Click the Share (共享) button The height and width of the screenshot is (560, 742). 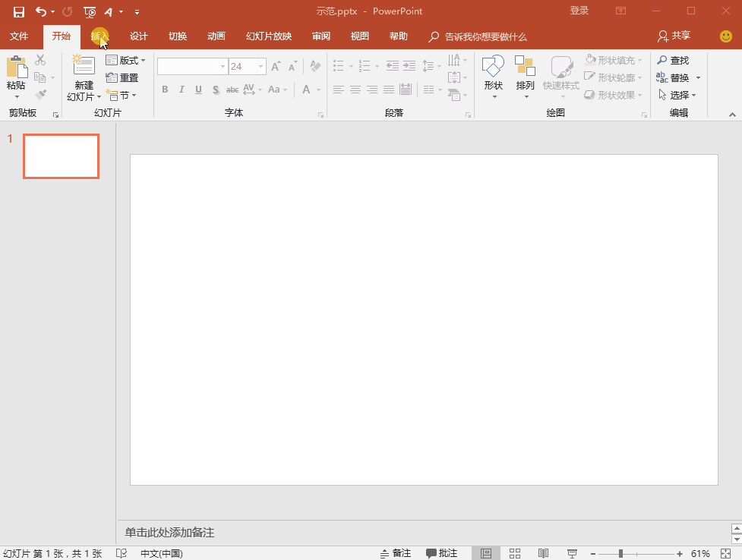tap(674, 36)
